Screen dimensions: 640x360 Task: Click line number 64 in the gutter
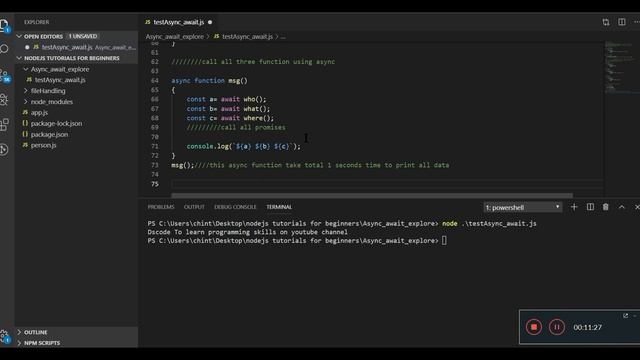click(155, 80)
